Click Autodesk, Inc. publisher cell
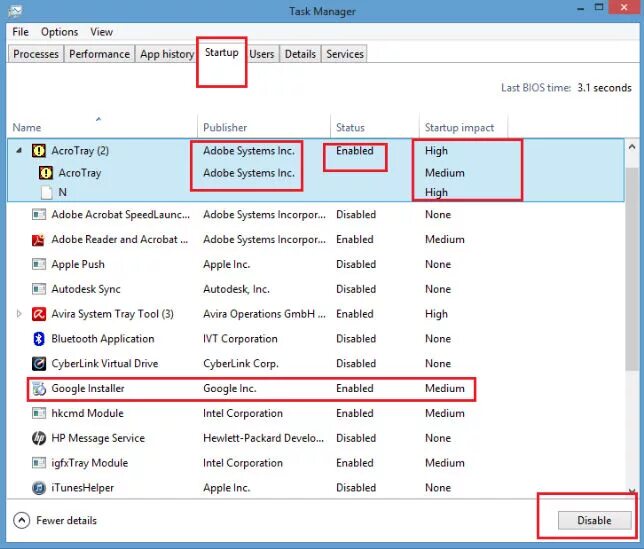Screen dimensions: 644x549 pyautogui.click(x=237, y=289)
